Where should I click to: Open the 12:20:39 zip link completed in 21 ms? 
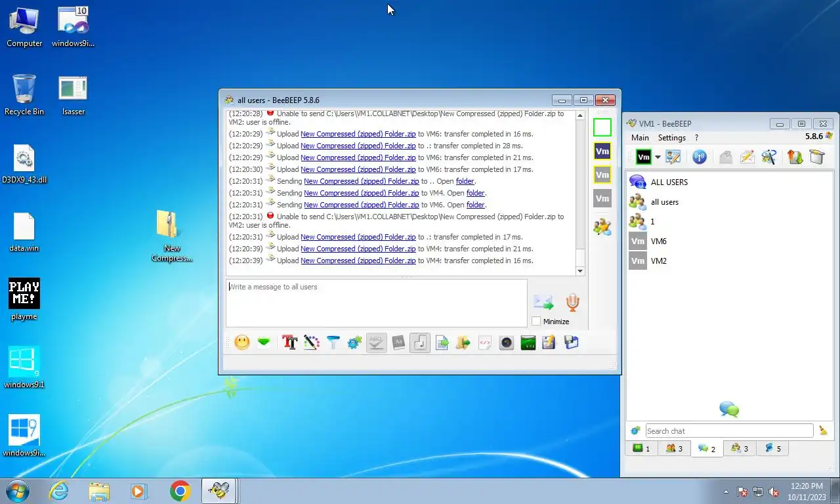pos(358,249)
